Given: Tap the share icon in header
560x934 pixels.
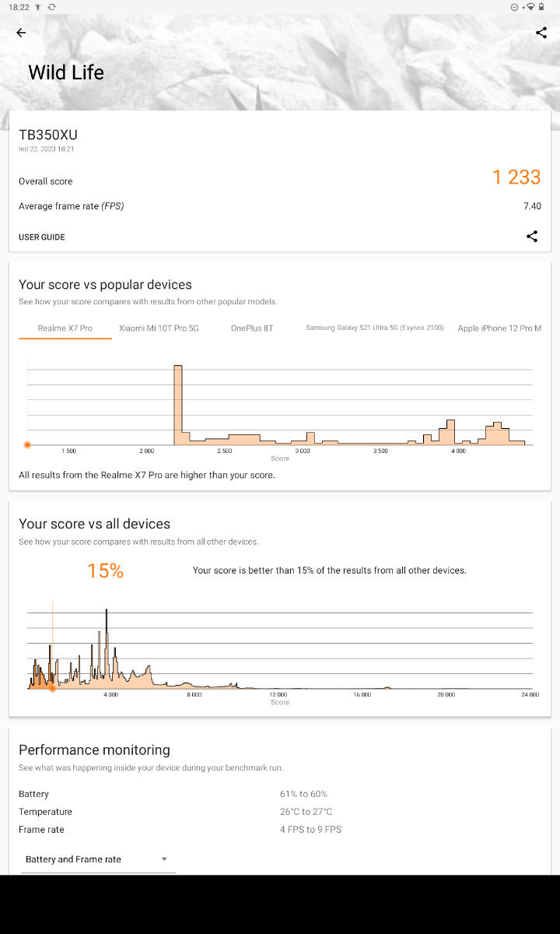Looking at the screenshot, I should (x=541, y=33).
